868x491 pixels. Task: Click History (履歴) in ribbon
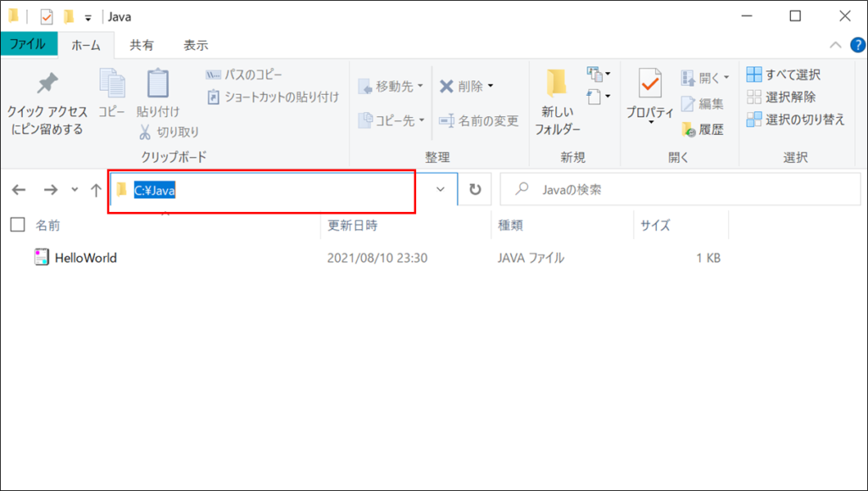click(x=702, y=130)
